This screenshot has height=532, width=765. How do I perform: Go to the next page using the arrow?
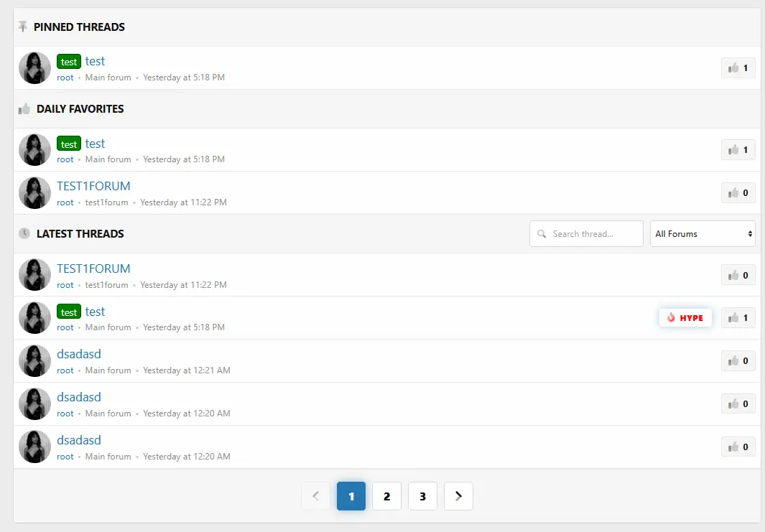[458, 496]
